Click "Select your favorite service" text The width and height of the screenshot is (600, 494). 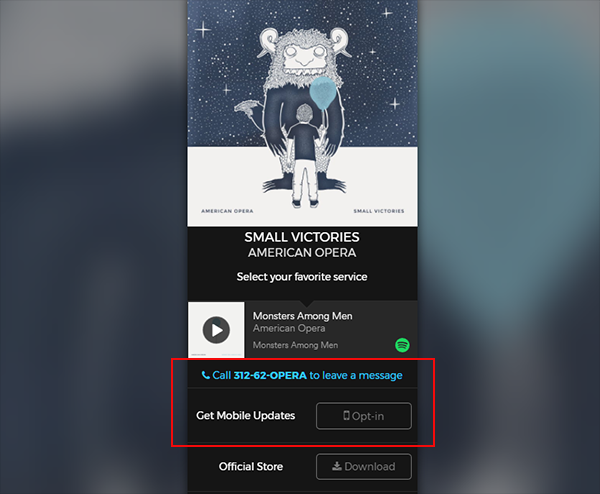click(x=302, y=277)
